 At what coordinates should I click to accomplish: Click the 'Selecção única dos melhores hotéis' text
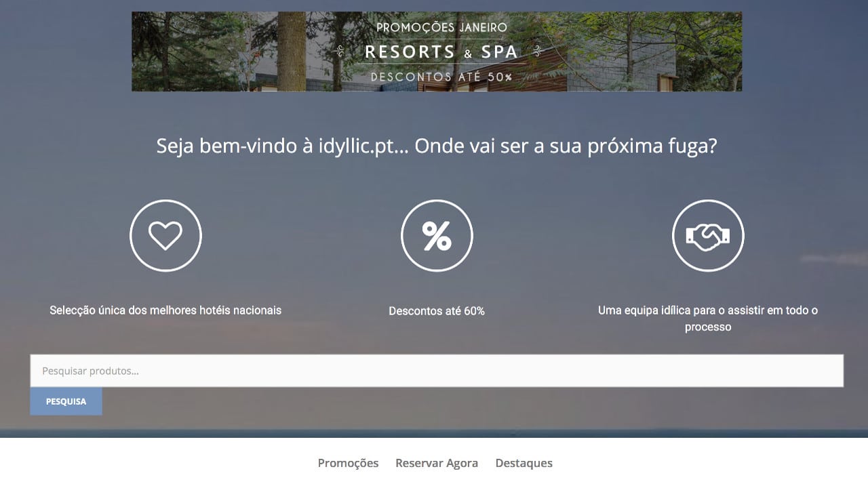pos(165,310)
